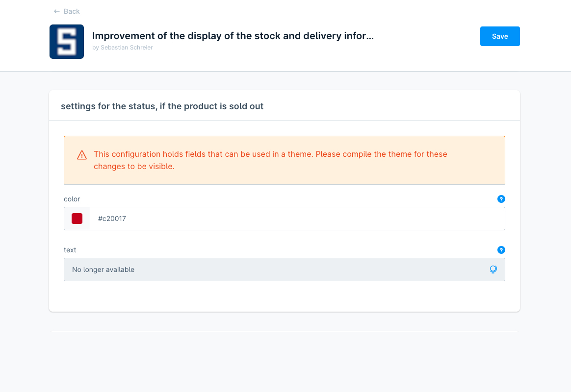Click the back arrow icon
Image resolution: width=571 pixels, height=392 pixels.
point(57,11)
